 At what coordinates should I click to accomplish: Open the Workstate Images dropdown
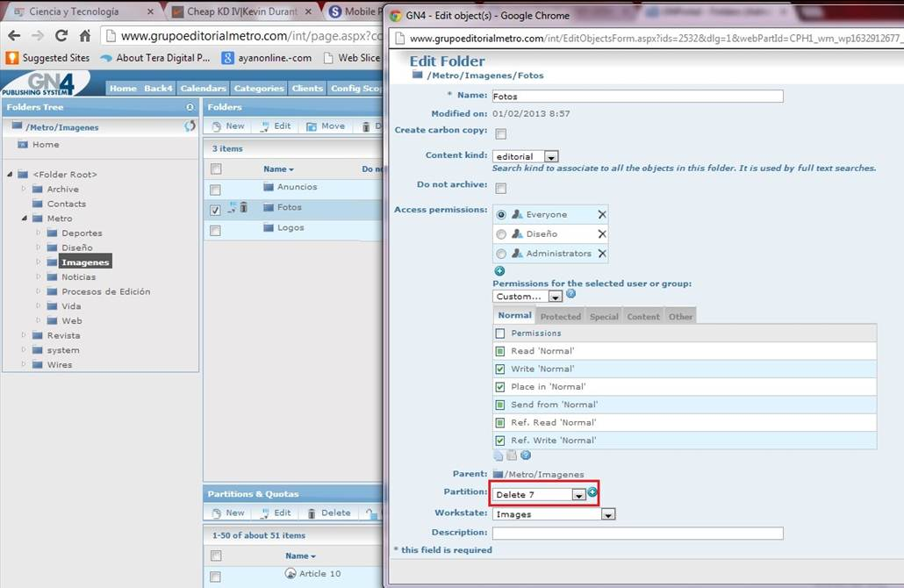click(x=608, y=514)
